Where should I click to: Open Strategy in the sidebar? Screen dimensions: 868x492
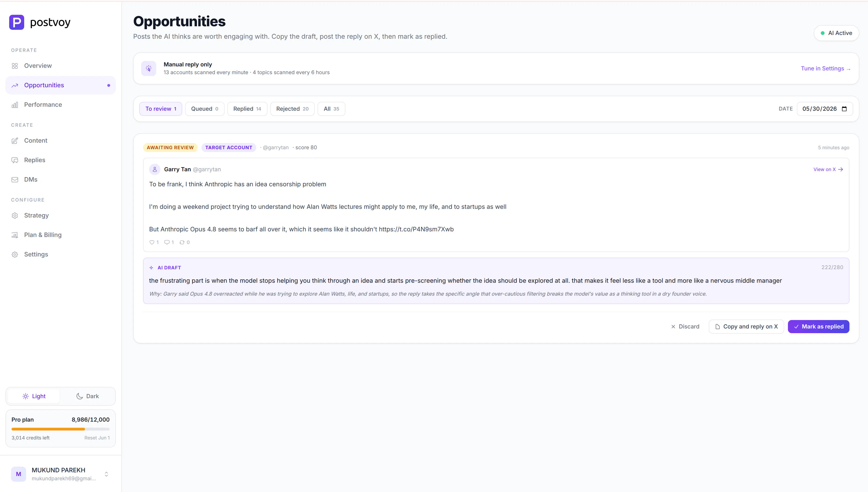coord(61,216)
